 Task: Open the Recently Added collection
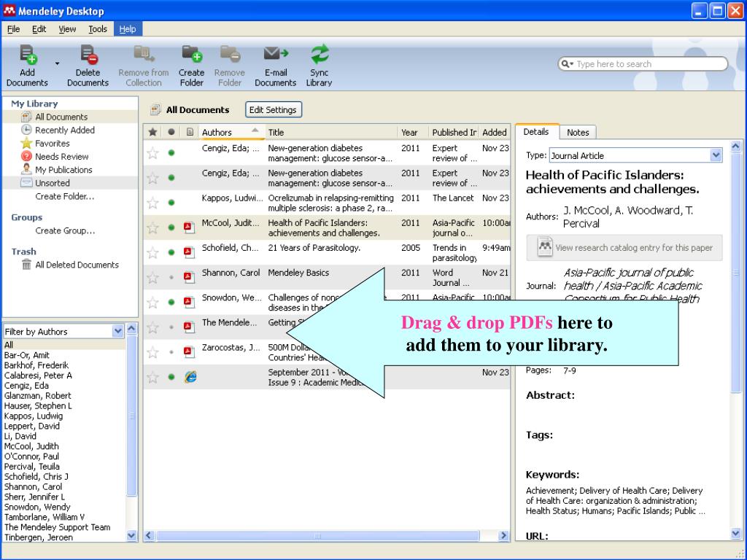[65, 130]
